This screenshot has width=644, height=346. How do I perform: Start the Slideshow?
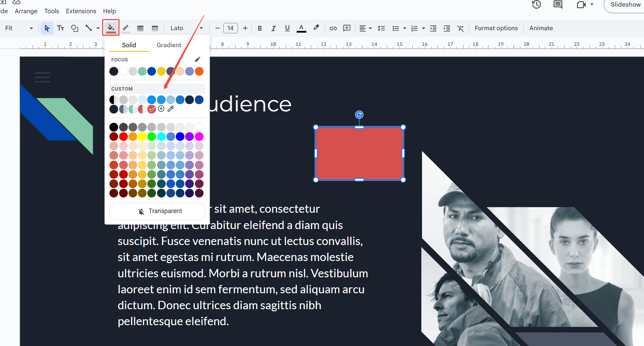[626, 5]
